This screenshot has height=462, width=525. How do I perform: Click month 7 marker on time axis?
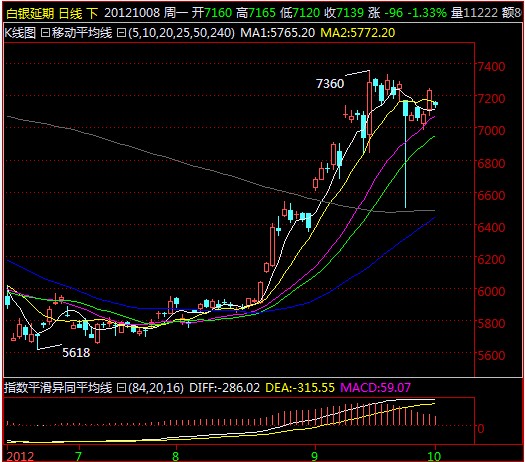(78, 456)
